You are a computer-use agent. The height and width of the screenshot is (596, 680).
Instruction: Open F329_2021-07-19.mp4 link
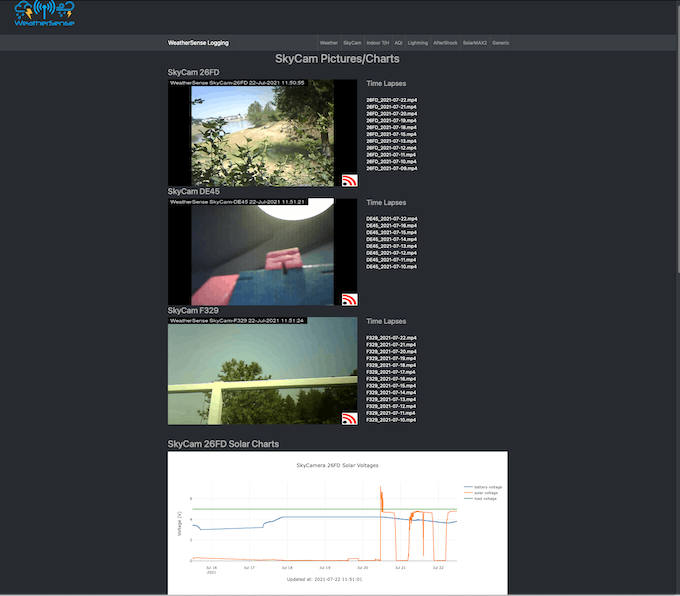tap(391, 359)
